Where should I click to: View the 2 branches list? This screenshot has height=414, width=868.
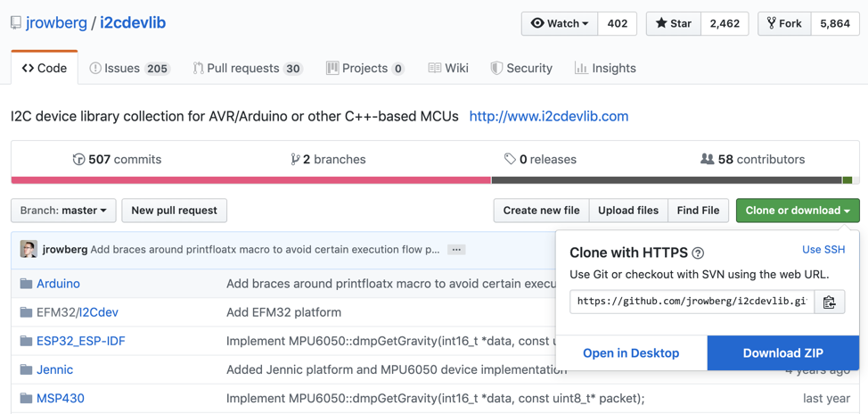click(328, 160)
